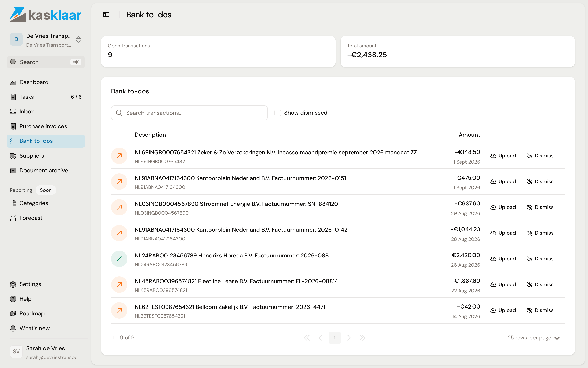The image size is (588, 368).
Task: Dismiss the Fleetline Lease transaction
Action: (x=540, y=285)
